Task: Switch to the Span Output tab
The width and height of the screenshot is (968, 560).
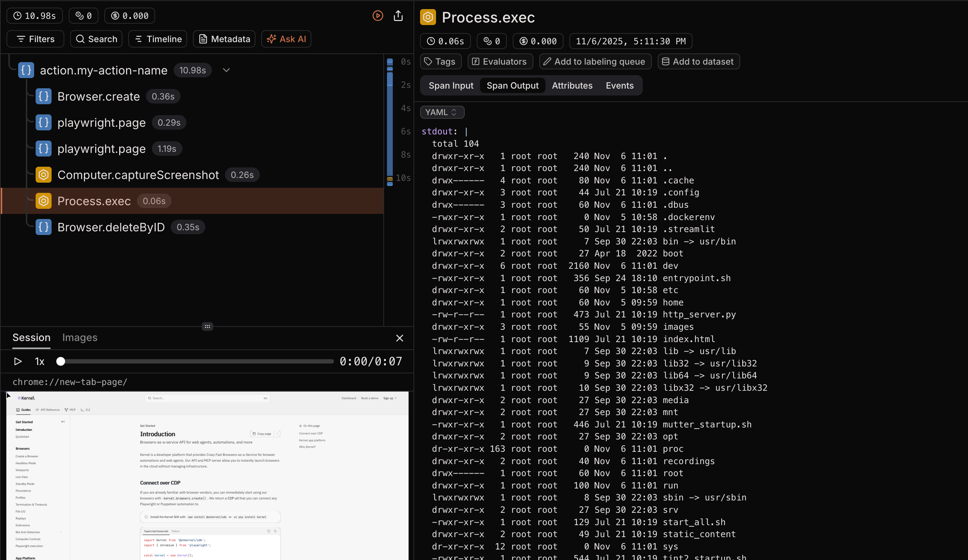Action: [x=512, y=86]
